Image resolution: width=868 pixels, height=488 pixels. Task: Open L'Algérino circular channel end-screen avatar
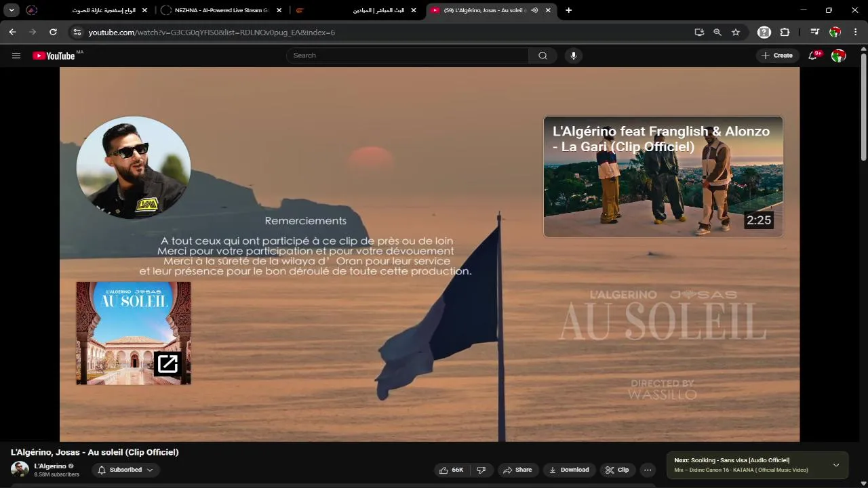click(x=134, y=168)
